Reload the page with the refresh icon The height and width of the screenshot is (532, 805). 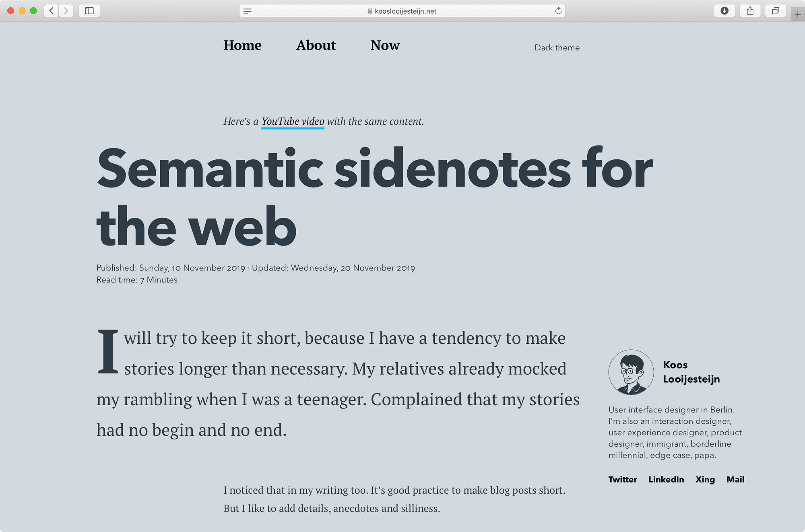pyautogui.click(x=558, y=11)
